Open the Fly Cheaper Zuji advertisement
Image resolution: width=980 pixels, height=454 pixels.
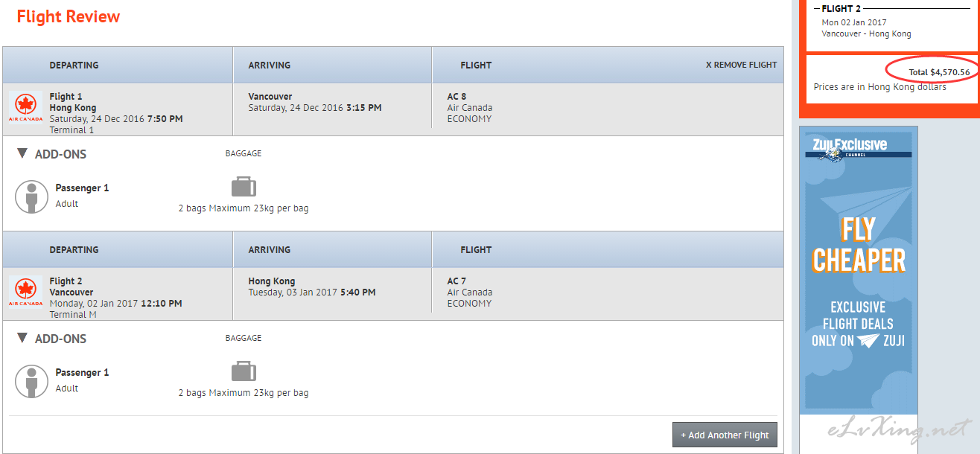tap(859, 270)
